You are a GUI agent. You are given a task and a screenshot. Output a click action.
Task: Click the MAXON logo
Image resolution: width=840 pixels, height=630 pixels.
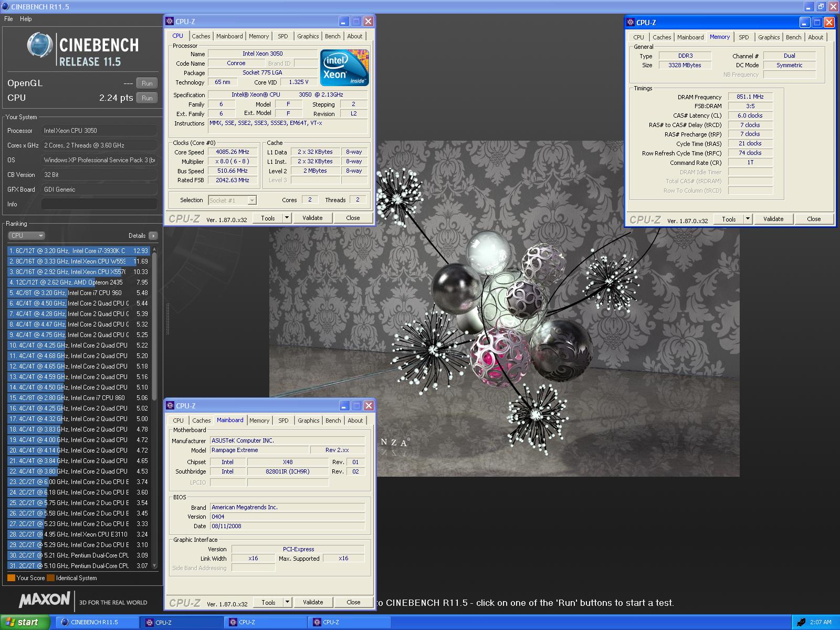tap(45, 600)
